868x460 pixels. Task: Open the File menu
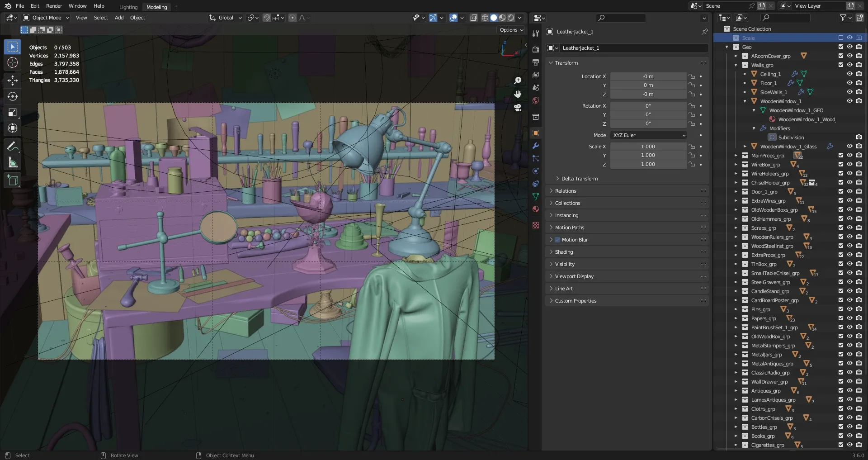point(20,6)
